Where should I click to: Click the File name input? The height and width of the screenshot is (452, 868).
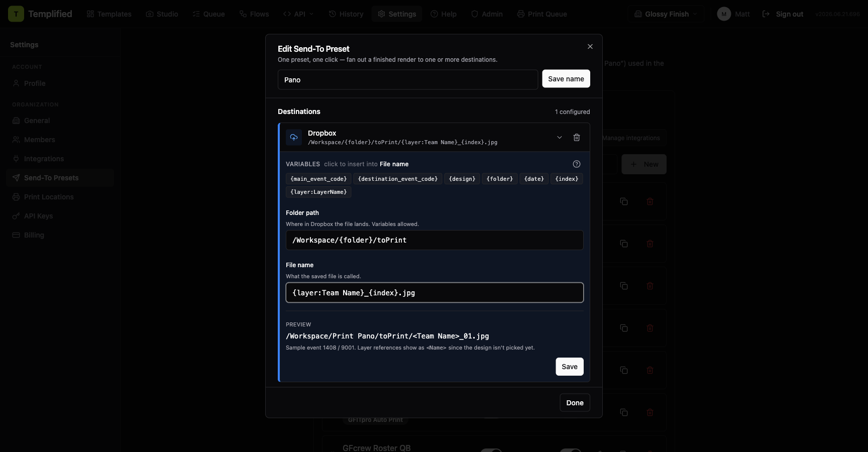coord(435,293)
